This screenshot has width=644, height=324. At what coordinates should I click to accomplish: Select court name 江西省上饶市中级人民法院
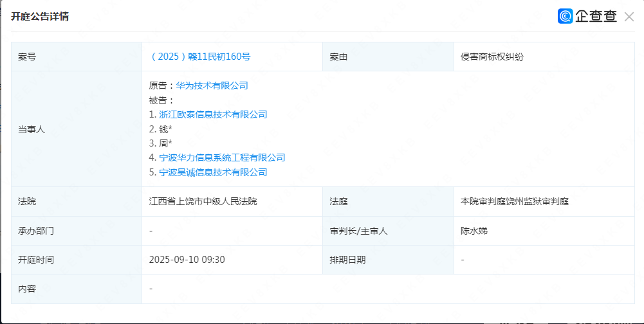203,202
